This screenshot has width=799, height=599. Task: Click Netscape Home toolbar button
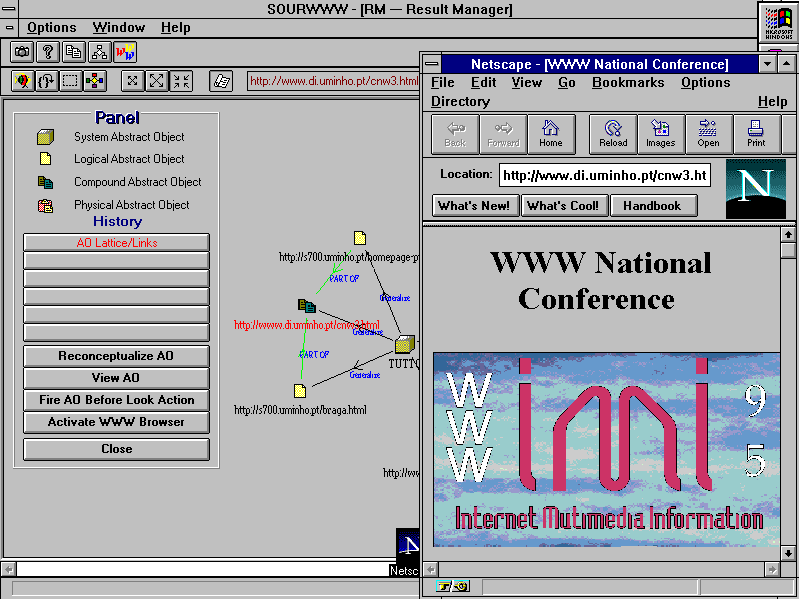550,134
